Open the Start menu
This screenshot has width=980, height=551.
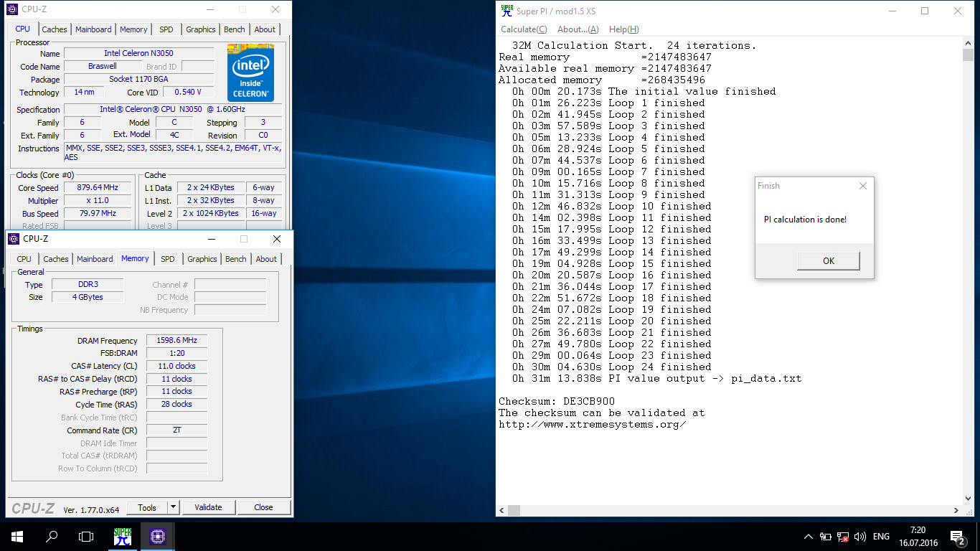click(17, 536)
